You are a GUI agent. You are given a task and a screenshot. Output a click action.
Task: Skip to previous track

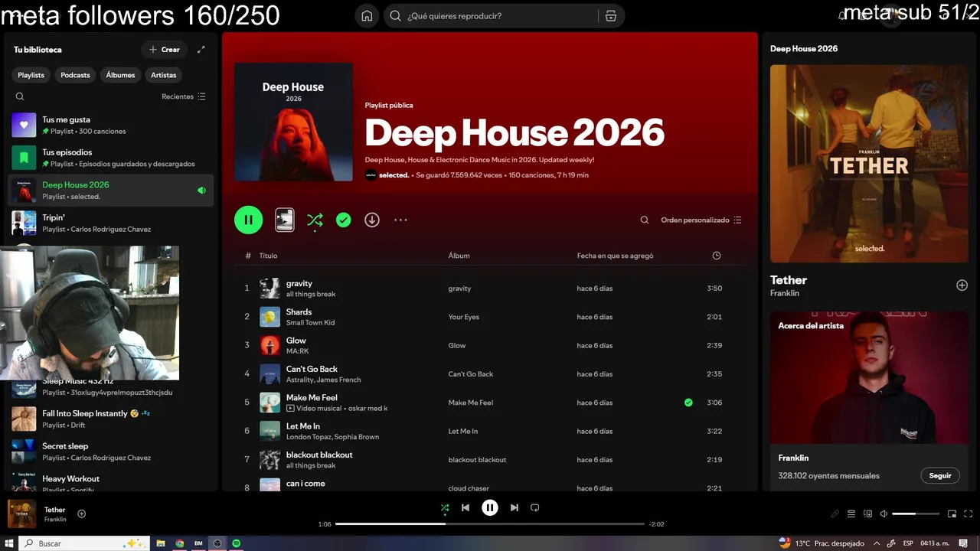pyautogui.click(x=465, y=507)
